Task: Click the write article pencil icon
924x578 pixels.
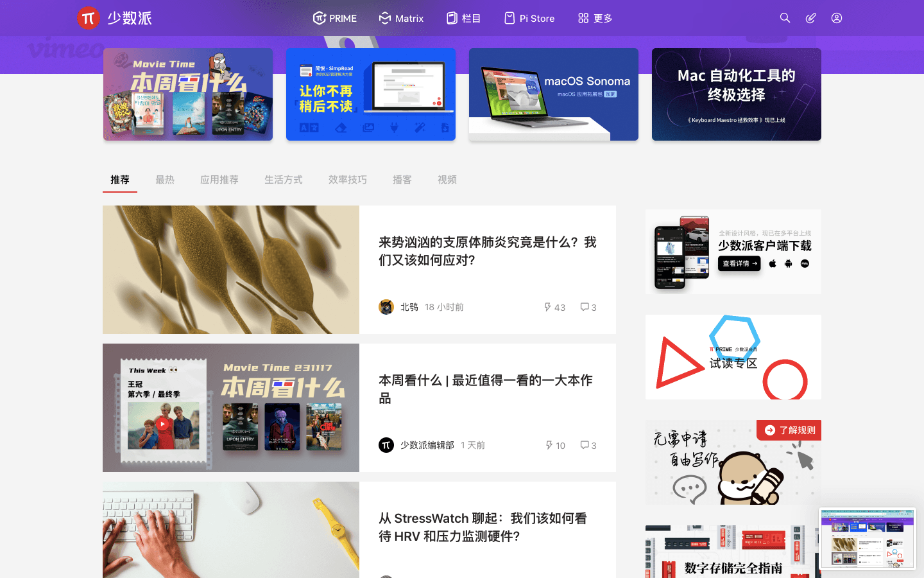Action: point(811,18)
